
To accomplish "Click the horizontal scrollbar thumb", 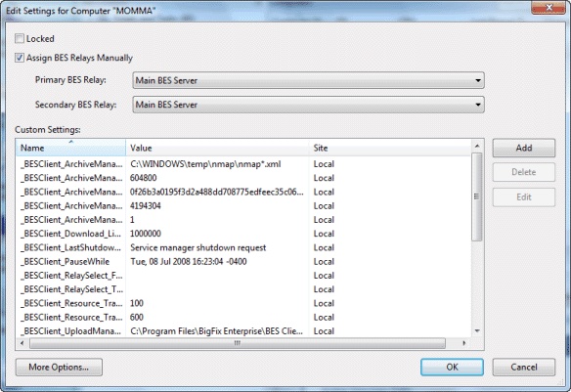I will 238,343.
